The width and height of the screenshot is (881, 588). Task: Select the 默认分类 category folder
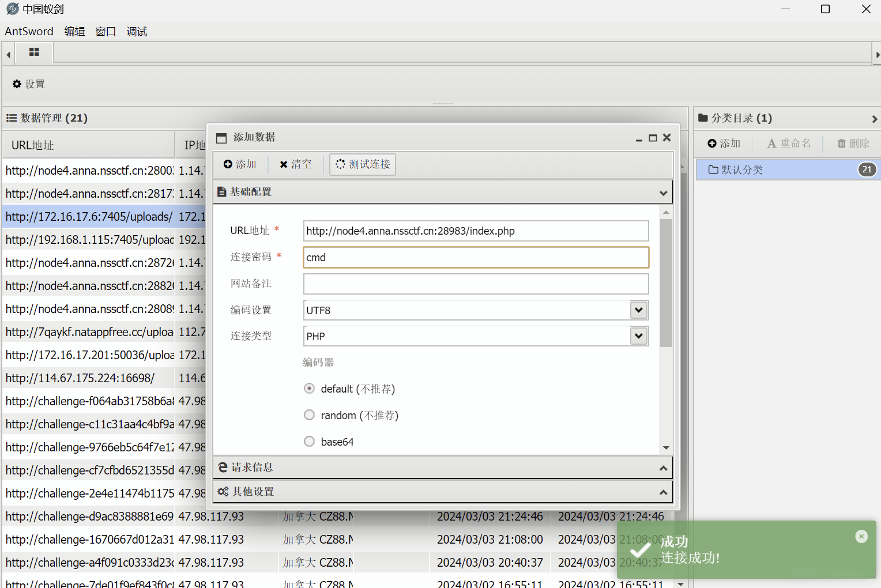[743, 169]
